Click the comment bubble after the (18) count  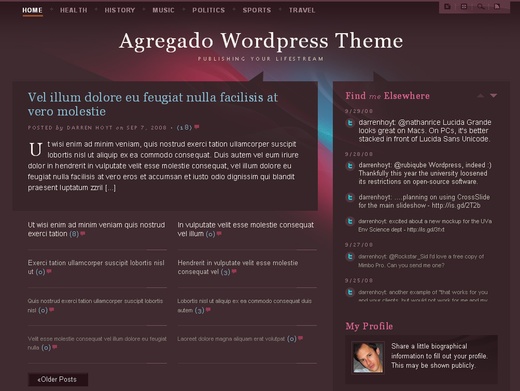[x=197, y=127]
